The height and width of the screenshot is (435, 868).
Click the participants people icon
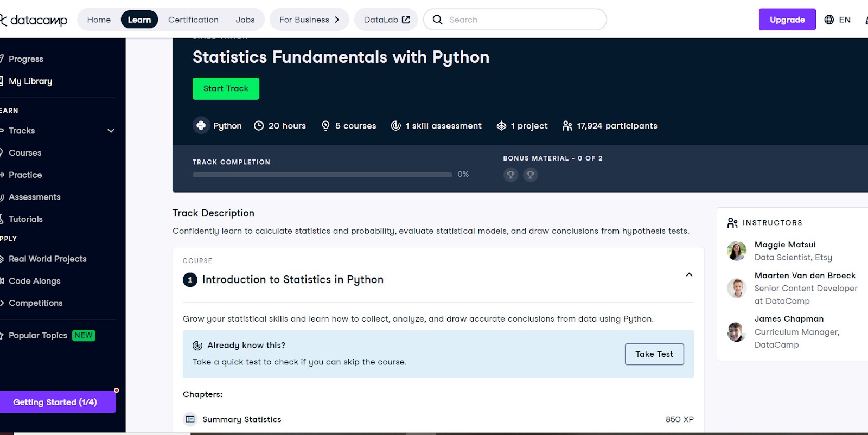coord(567,126)
